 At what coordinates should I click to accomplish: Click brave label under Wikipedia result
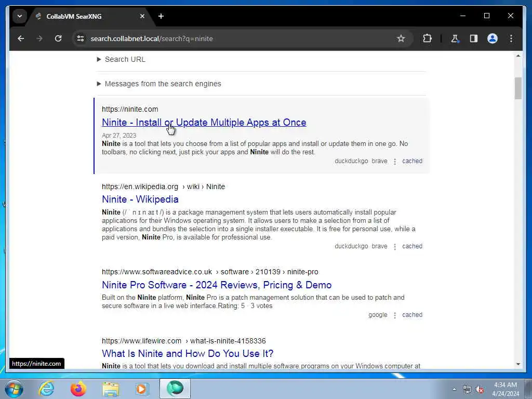[379, 246]
